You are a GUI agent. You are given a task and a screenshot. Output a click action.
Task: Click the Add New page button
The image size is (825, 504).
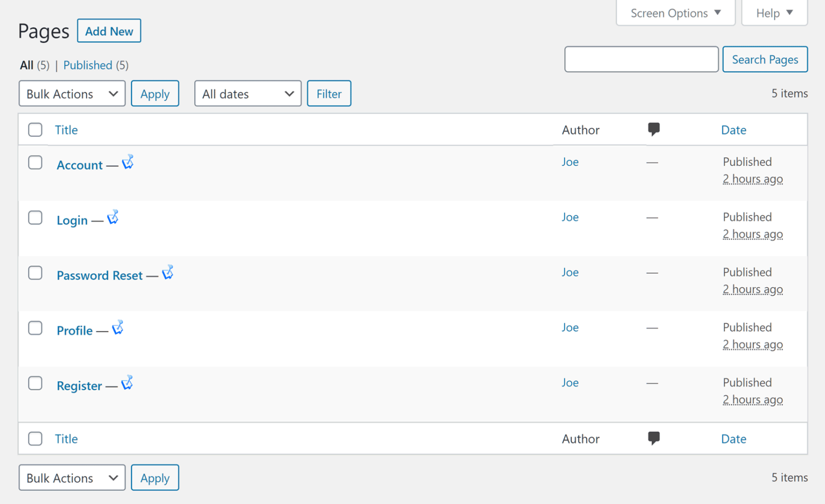click(109, 31)
